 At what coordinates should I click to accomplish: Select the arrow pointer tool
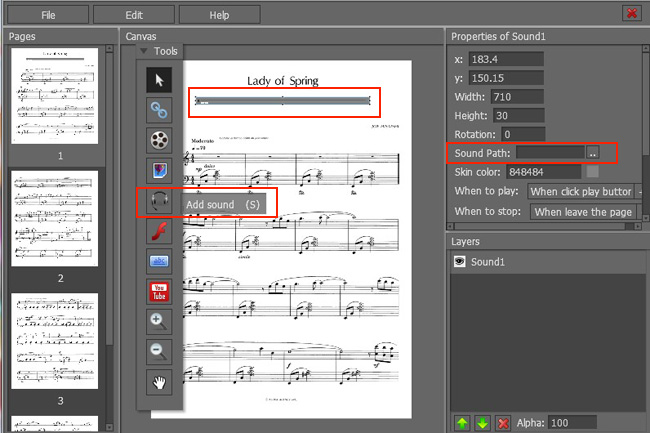click(159, 80)
